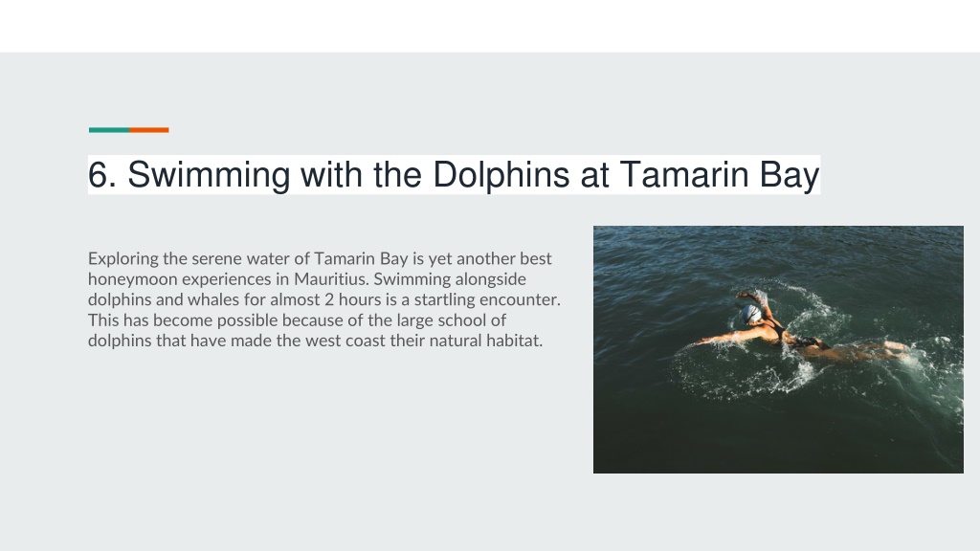Select the orange segment of accent bar
Image resolution: width=980 pixels, height=551 pixels.
coord(148,130)
